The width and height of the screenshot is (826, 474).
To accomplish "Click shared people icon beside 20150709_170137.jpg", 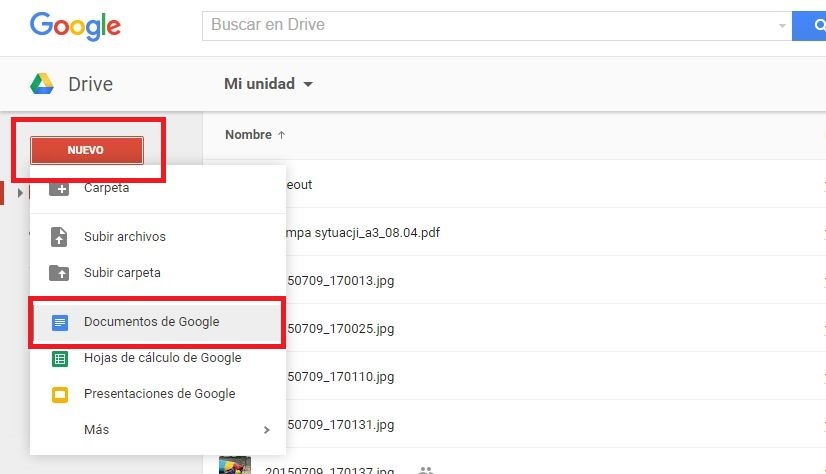I will (x=426, y=470).
